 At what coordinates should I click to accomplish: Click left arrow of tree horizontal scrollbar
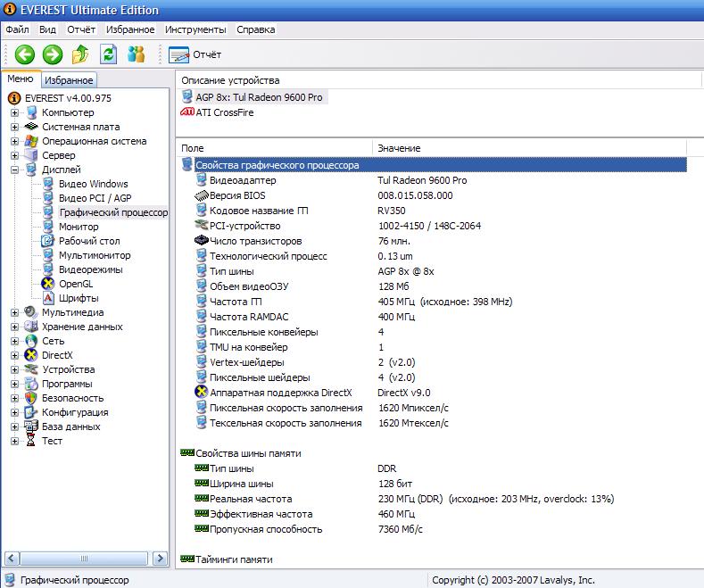click(x=12, y=559)
